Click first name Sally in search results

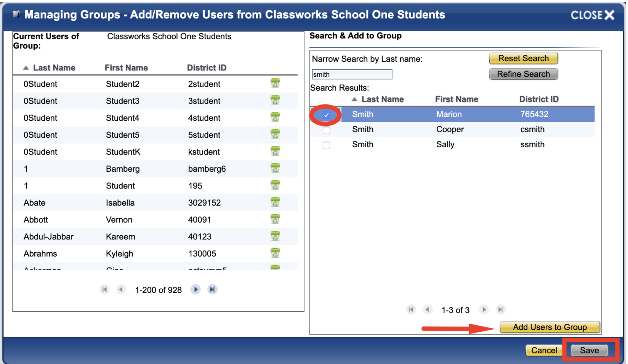[445, 145]
